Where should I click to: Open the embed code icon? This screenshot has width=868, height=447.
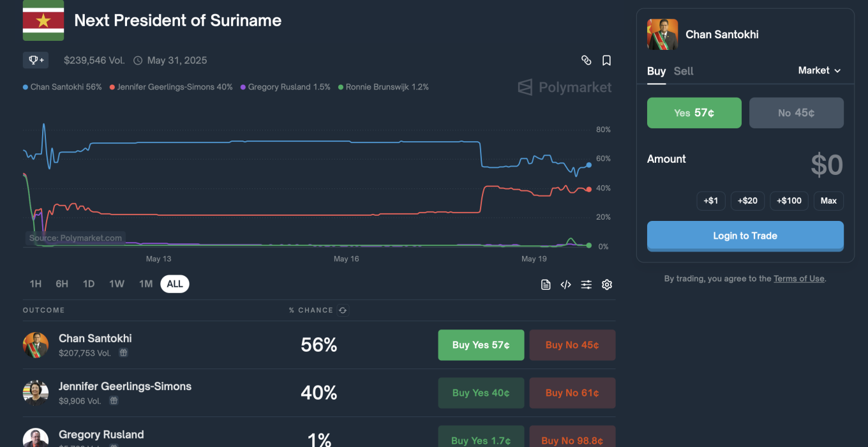pyautogui.click(x=565, y=285)
